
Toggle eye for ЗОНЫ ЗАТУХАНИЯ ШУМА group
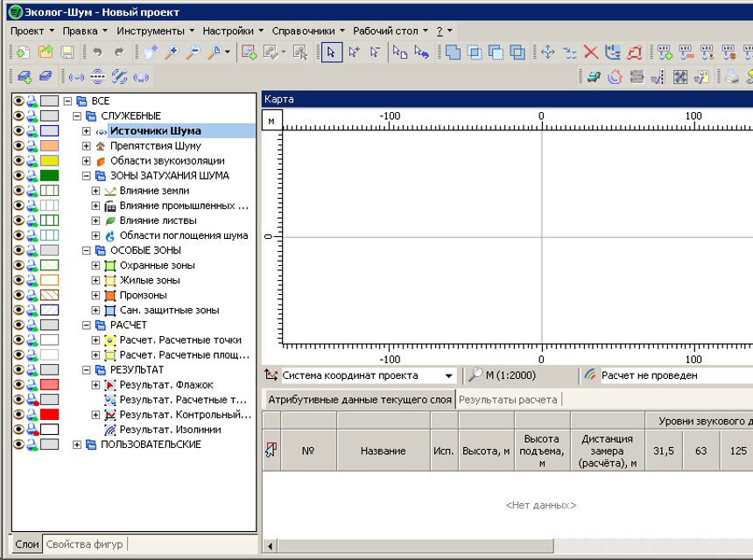(x=18, y=175)
